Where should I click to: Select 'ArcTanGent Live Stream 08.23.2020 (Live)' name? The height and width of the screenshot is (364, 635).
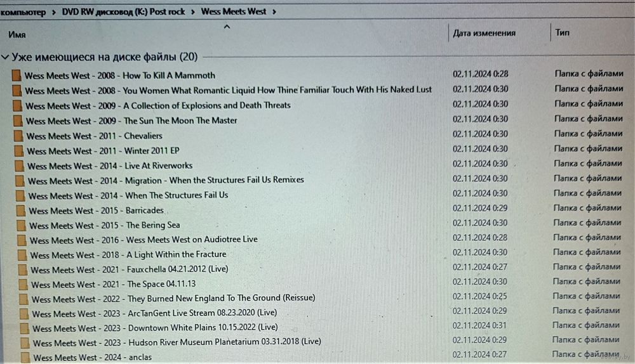coord(154,313)
